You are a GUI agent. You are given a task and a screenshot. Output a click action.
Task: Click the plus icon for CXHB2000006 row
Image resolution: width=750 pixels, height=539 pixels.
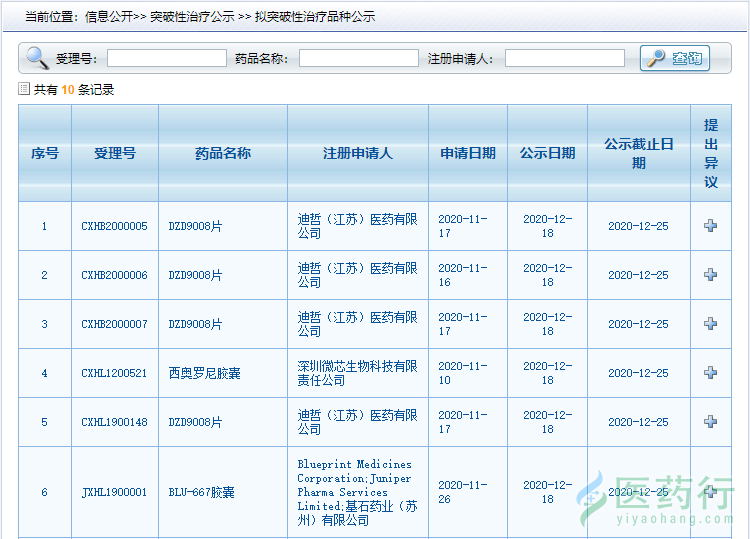point(710,275)
